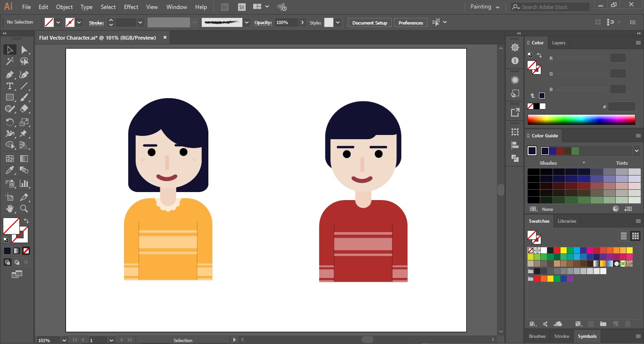Select the Pen tool

[x=9, y=75]
